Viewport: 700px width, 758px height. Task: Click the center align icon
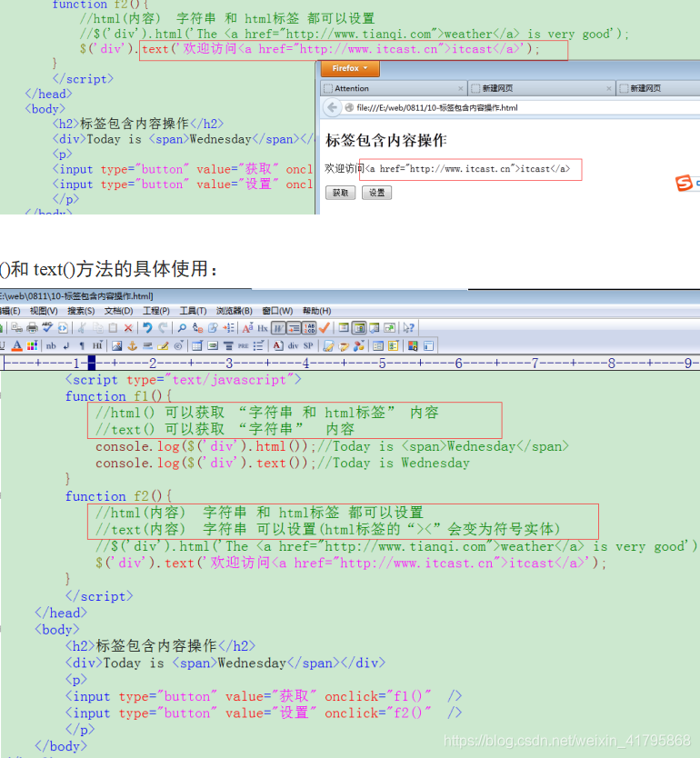pyautogui.click(x=229, y=345)
